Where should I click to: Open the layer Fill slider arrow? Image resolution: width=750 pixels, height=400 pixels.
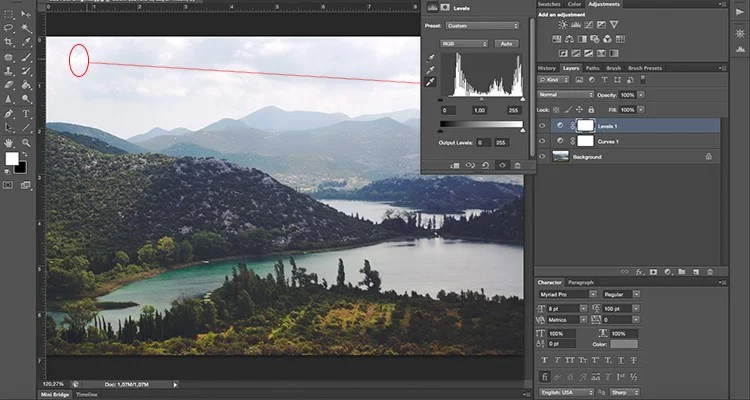[641, 110]
